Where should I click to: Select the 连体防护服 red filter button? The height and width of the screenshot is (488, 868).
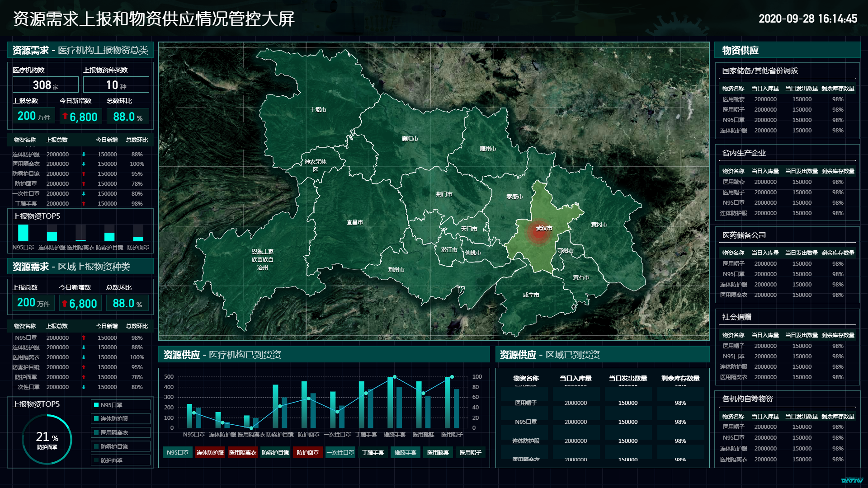[210, 452]
